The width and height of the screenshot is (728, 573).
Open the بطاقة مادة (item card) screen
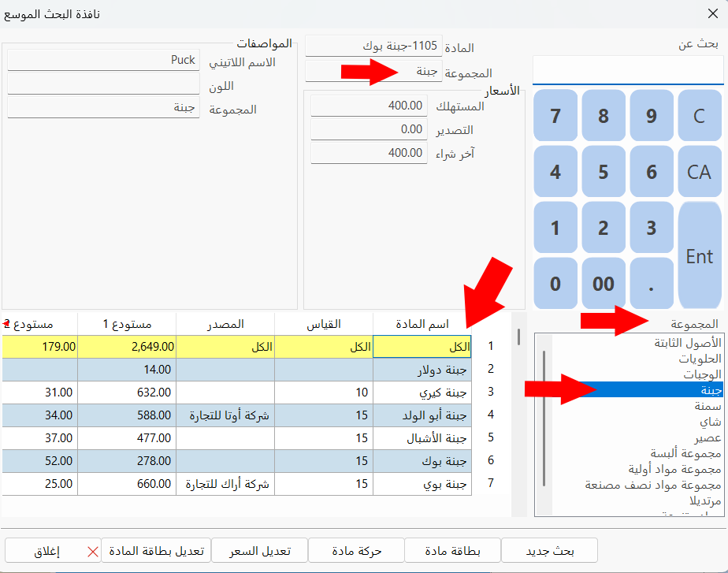453,550
